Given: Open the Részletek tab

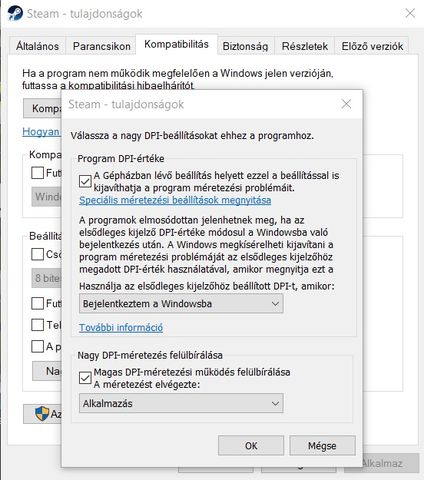Looking at the screenshot, I should click(305, 46).
